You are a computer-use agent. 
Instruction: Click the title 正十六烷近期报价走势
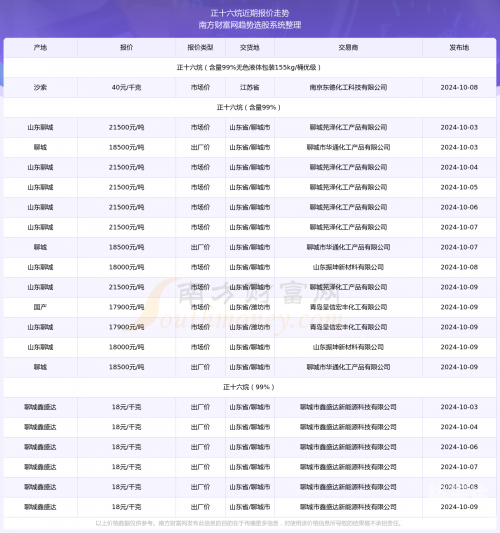pos(250,13)
